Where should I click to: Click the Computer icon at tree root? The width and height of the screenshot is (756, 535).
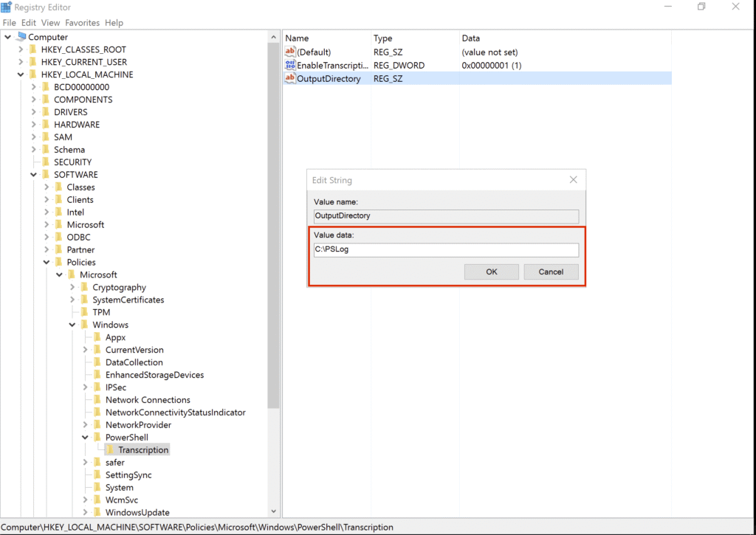pos(20,37)
